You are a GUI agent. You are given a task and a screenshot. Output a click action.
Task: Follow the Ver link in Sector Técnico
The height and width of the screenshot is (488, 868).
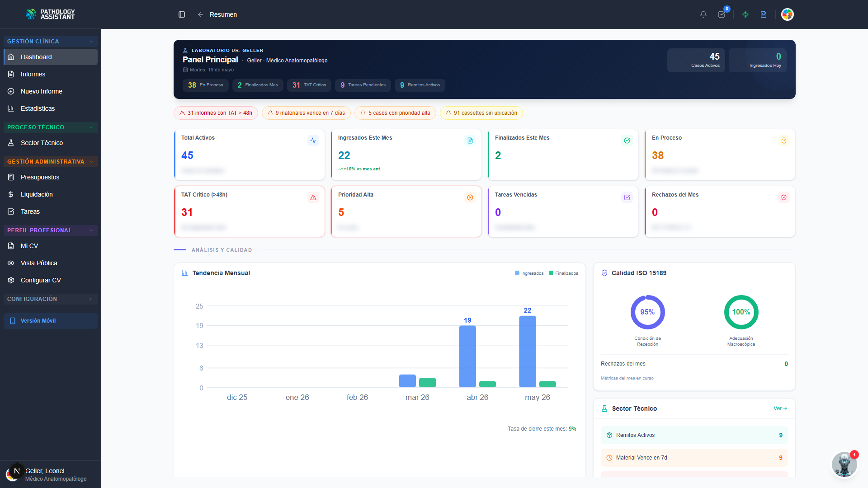pos(780,408)
